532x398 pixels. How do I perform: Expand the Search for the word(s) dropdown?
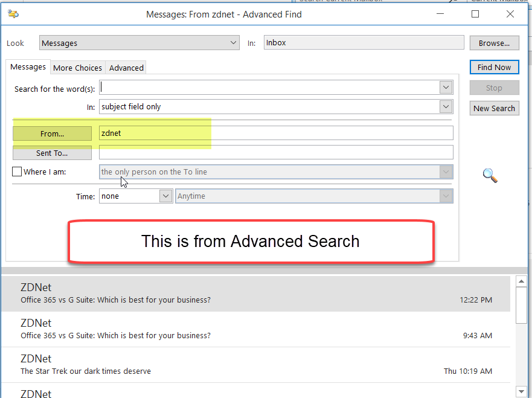coord(446,88)
